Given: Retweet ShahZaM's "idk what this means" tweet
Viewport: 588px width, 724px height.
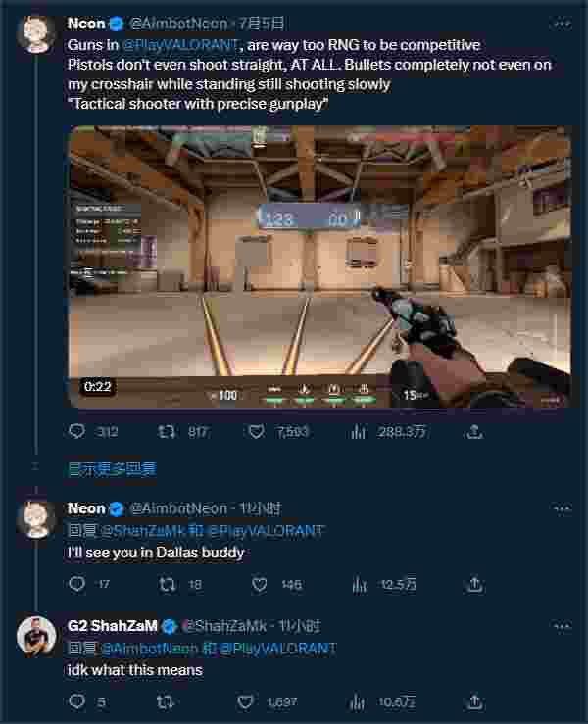Looking at the screenshot, I should click(x=167, y=701).
